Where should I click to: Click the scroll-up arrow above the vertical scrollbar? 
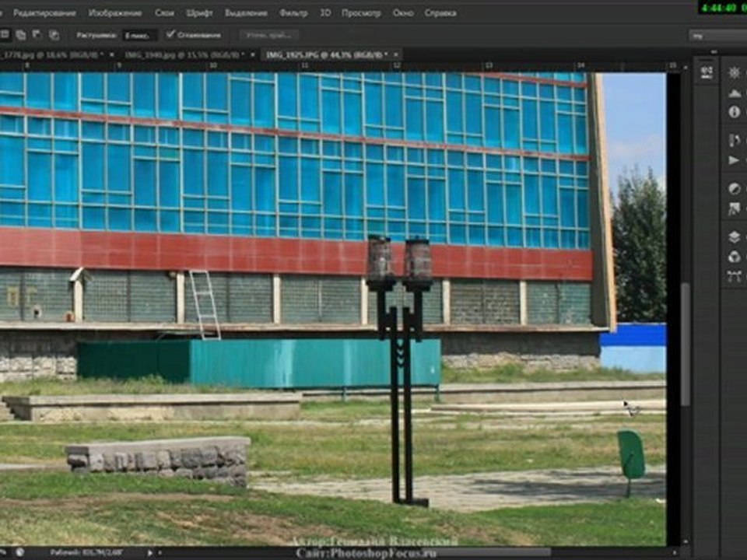point(685,68)
